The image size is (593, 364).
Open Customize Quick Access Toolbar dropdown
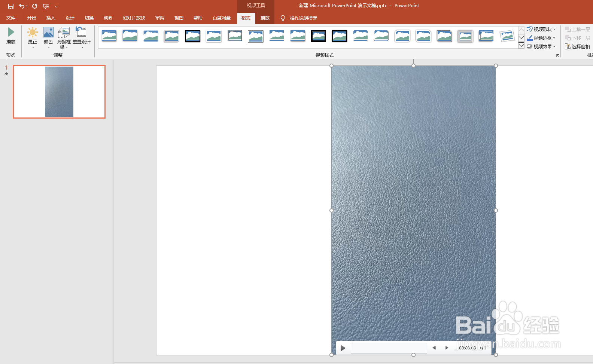pyautogui.click(x=57, y=6)
